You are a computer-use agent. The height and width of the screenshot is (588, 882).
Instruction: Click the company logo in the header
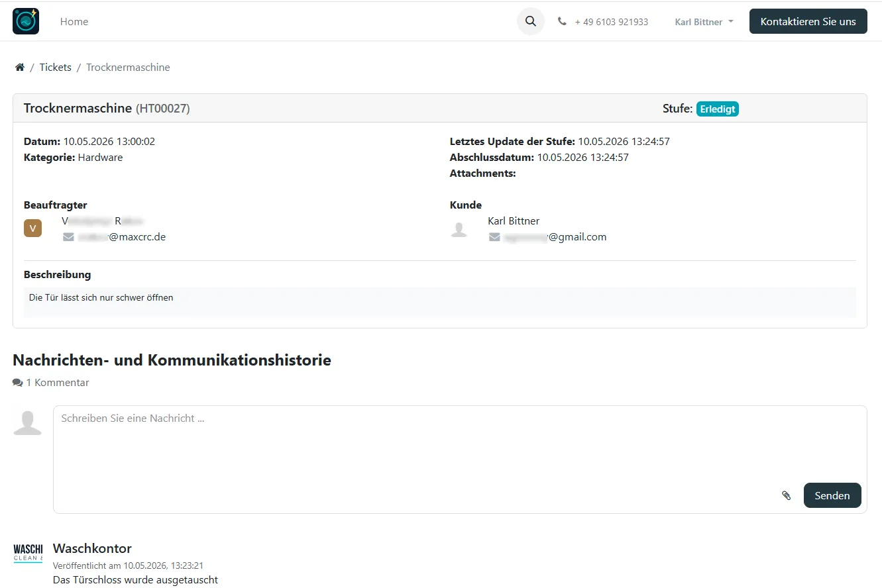[26, 21]
